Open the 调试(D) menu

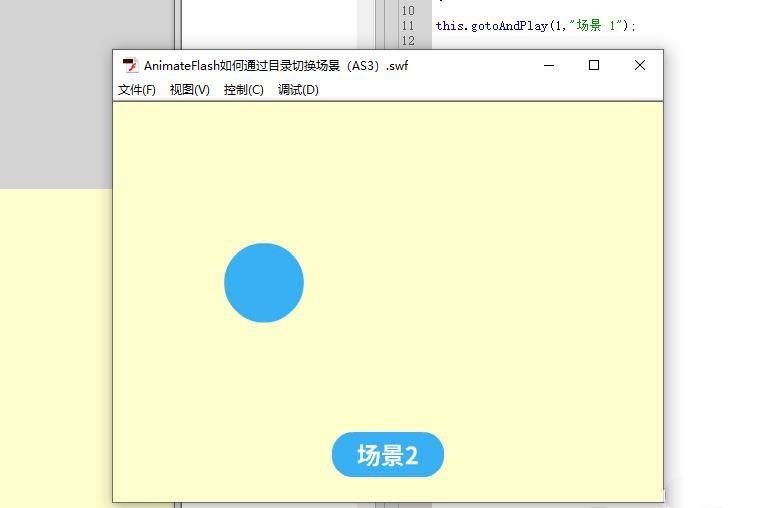[x=298, y=90]
